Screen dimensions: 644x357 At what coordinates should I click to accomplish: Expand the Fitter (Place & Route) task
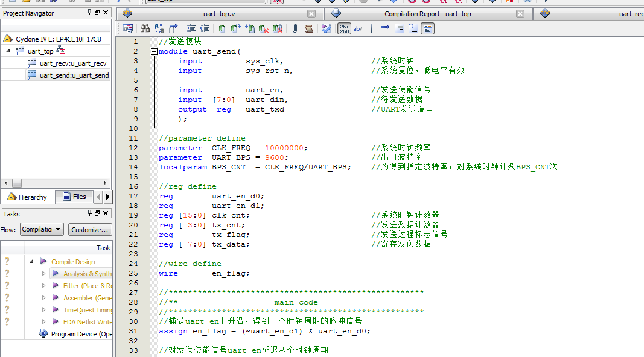pyautogui.click(x=43, y=286)
